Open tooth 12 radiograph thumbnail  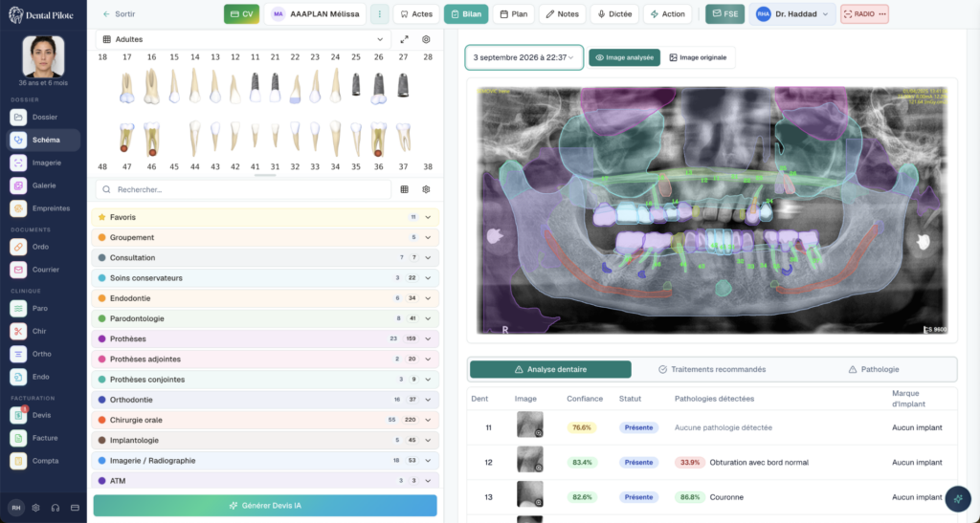click(530, 459)
